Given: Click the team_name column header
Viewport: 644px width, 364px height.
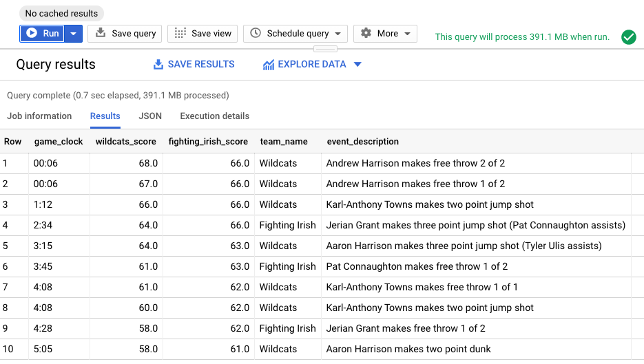Looking at the screenshot, I should [x=284, y=142].
